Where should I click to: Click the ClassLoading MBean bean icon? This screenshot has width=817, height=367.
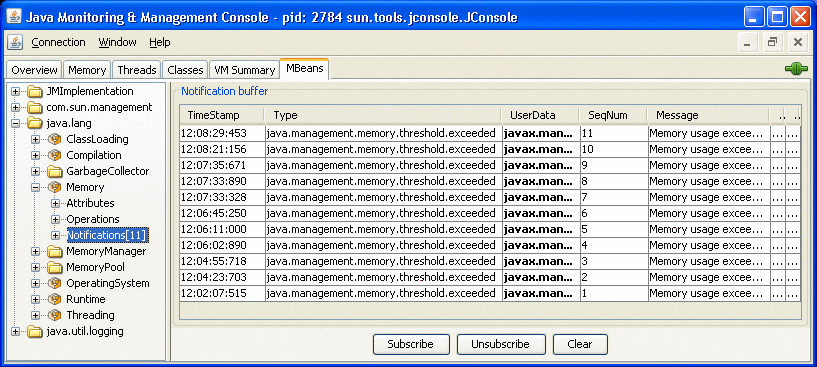(54, 139)
